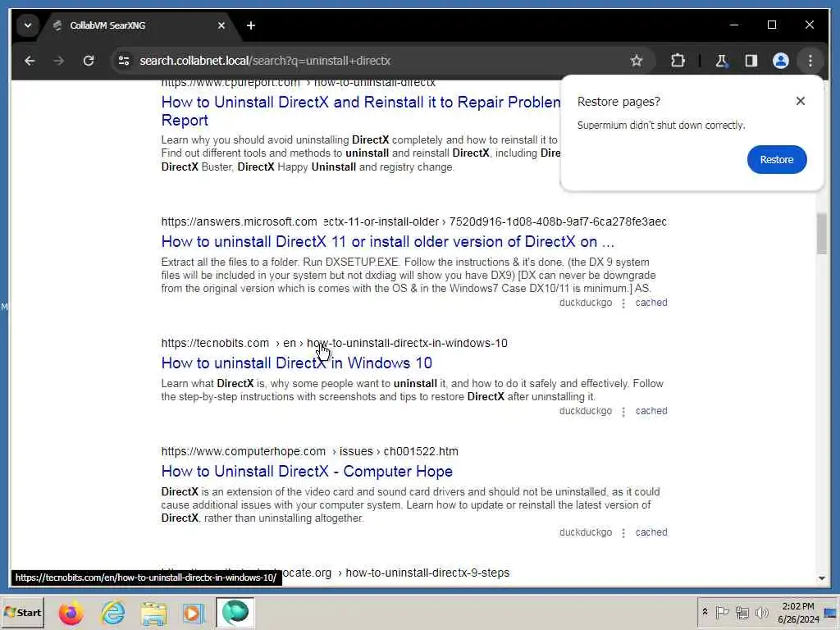Open the Extensions puzzle icon
The height and width of the screenshot is (630, 840).
(678, 61)
